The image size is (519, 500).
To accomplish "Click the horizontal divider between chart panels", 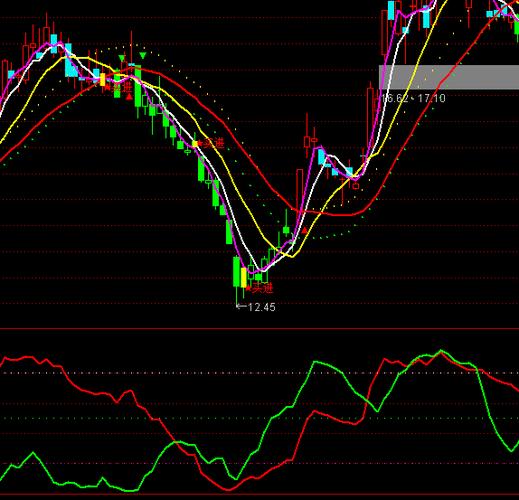I will pos(259,329).
